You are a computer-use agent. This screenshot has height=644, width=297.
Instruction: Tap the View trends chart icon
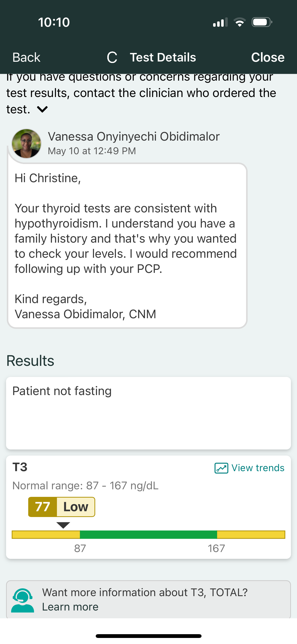221,468
